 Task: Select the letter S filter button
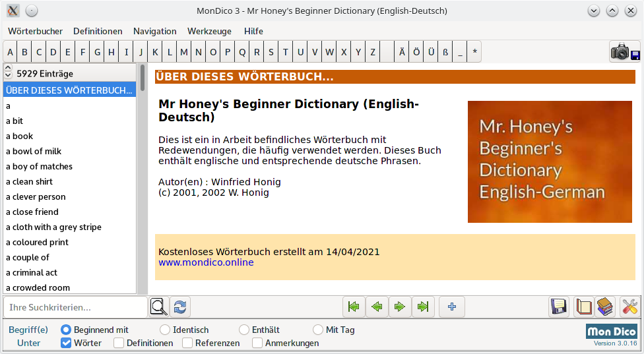point(271,52)
